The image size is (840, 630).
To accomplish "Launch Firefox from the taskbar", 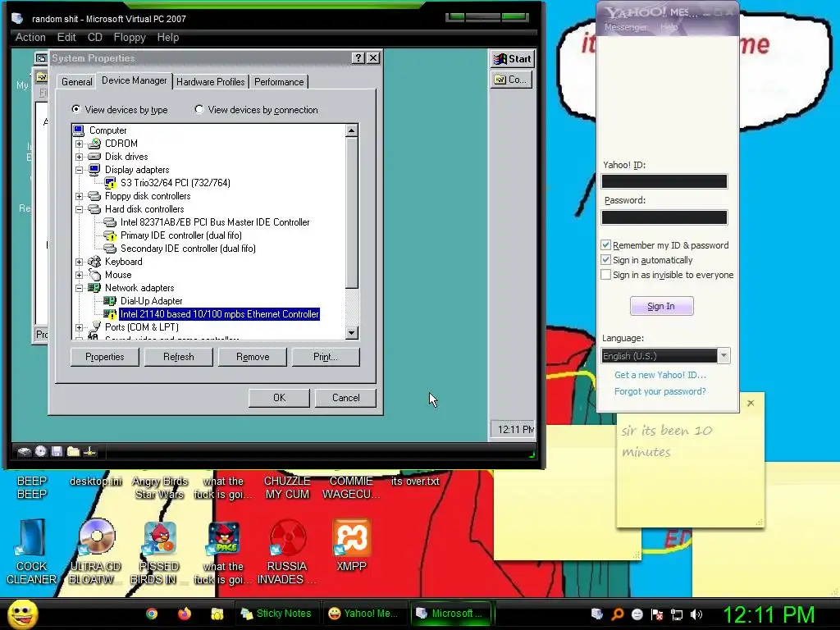I will pos(185,614).
